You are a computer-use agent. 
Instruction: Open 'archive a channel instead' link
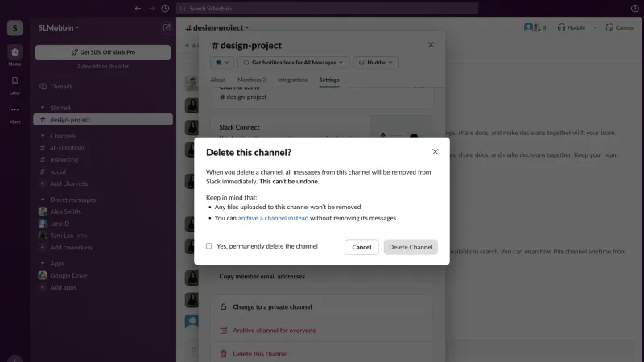point(273,218)
